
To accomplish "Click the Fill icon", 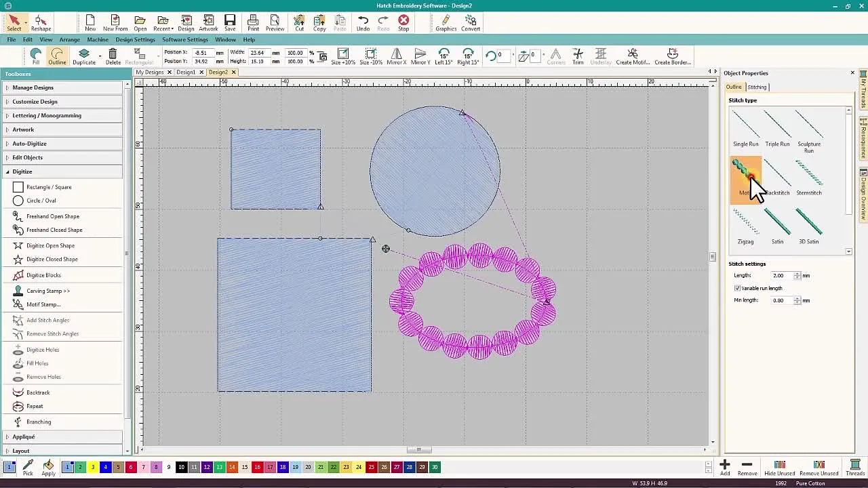I will pyautogui.click(x=36, y=56).
